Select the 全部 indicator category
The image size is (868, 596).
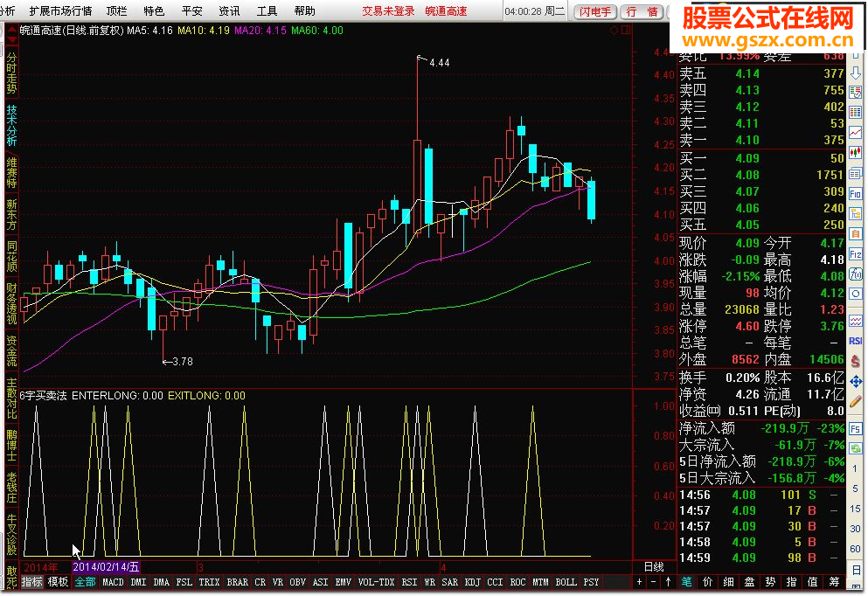click(x=86, y=582)
